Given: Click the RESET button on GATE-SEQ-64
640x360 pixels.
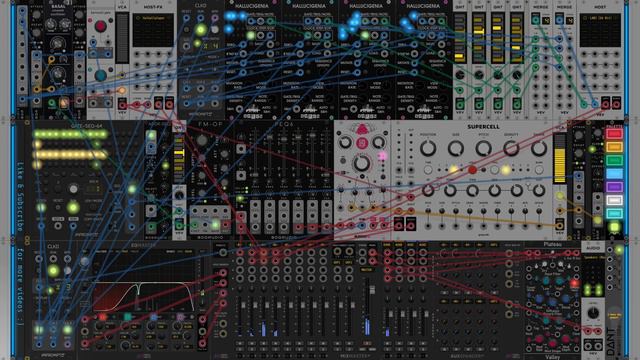Looking at the screenshot, I should click(58, 208).
